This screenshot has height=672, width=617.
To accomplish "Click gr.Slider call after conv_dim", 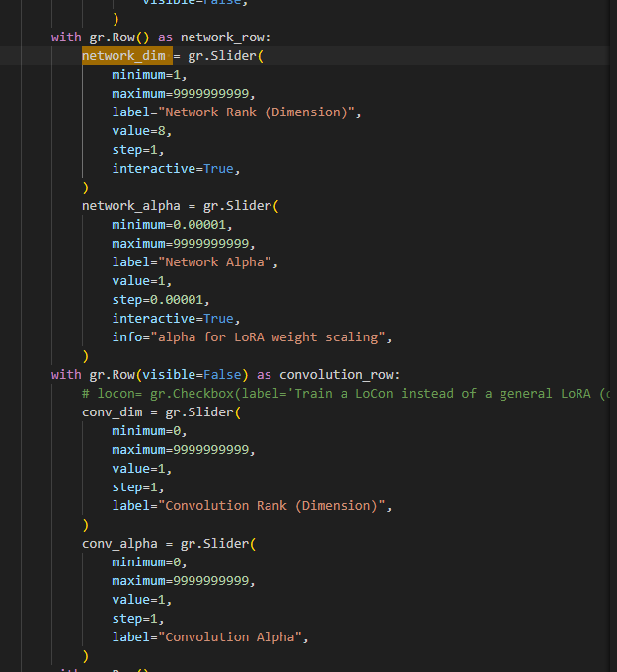I will tap(203, 412).
